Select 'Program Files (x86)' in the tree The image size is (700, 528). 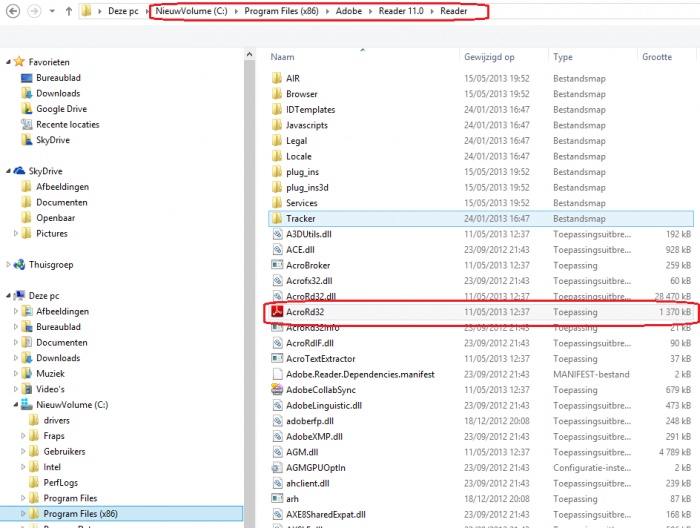point(80,514)
